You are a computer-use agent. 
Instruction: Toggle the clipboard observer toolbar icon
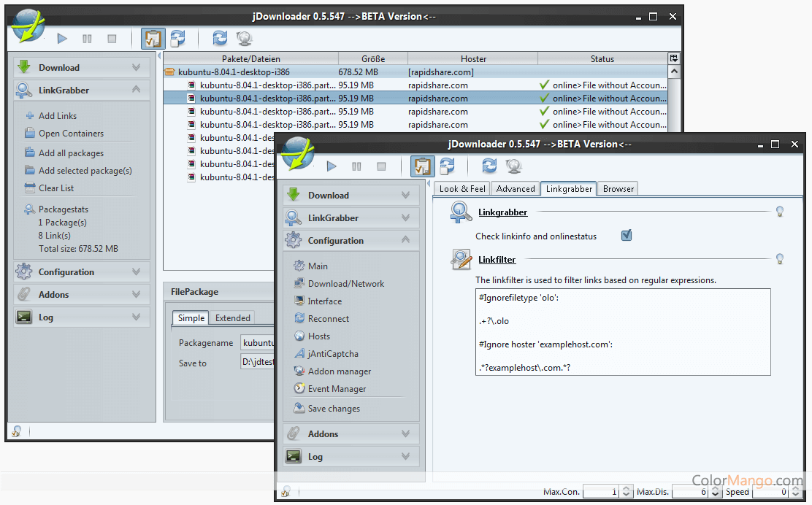(422, 166)
